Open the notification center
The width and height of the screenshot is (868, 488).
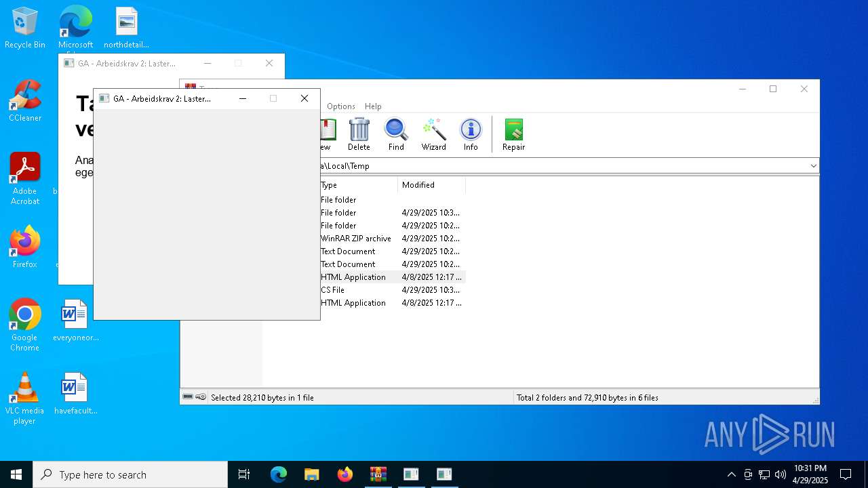846,474
